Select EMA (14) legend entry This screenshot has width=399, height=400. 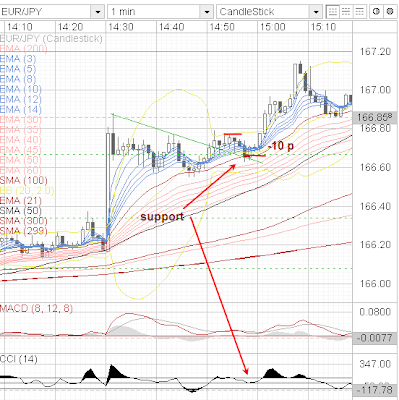click(21, 109)
